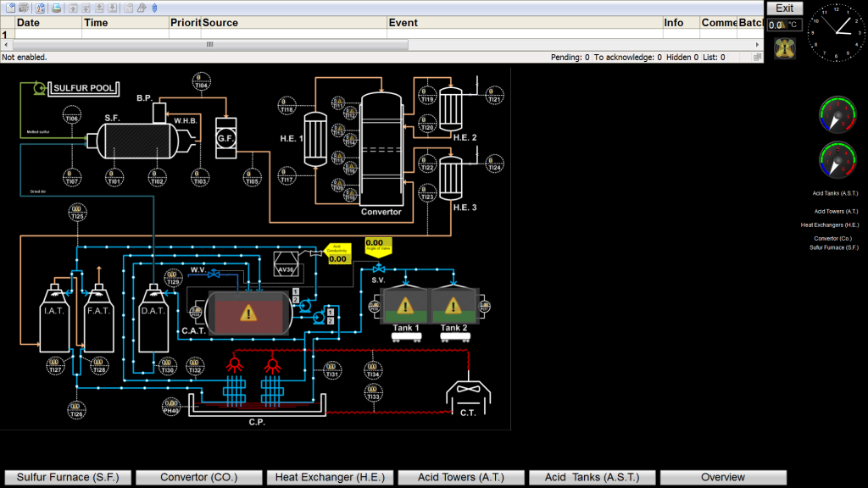868x488 pixels.
Task: Click the Overview button
Action: (723, 477)
